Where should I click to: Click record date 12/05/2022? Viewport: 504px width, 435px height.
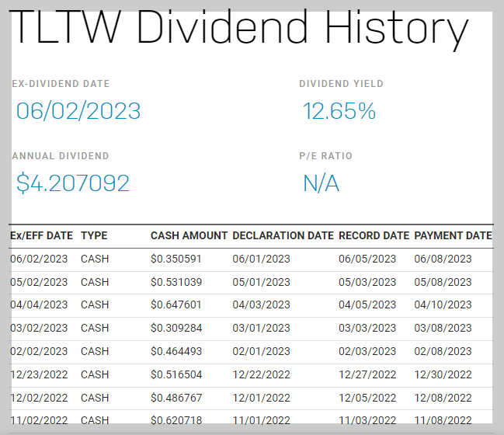[x=367, y=398]
